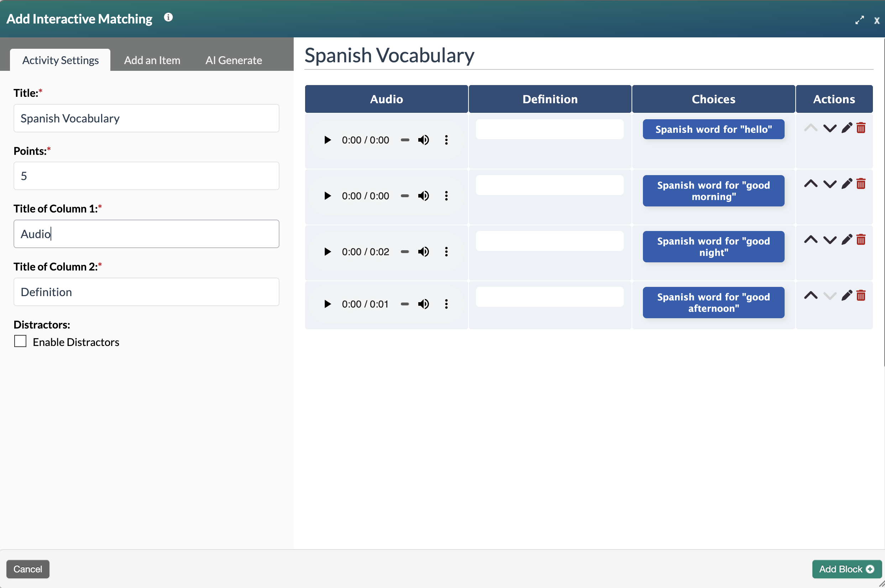The image size is (885, 588).
Task: Delete the "hello" matching row
Action: coord(861,127)
